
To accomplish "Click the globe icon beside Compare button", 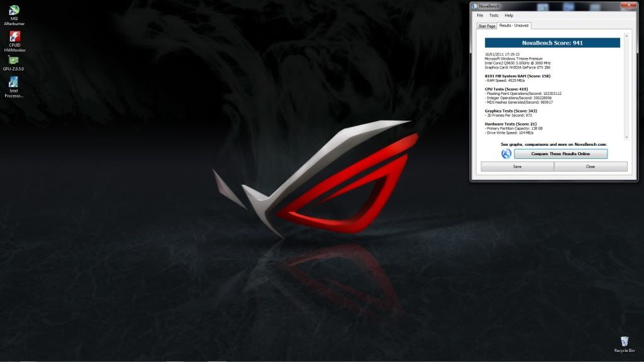I will tap(506, 153).
